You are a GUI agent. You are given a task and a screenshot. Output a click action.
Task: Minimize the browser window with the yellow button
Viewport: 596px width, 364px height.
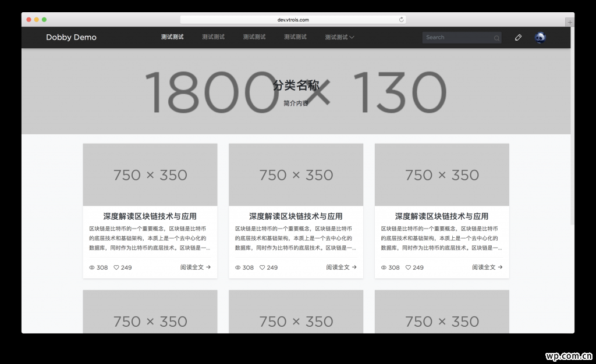click(x=37, y=20)
